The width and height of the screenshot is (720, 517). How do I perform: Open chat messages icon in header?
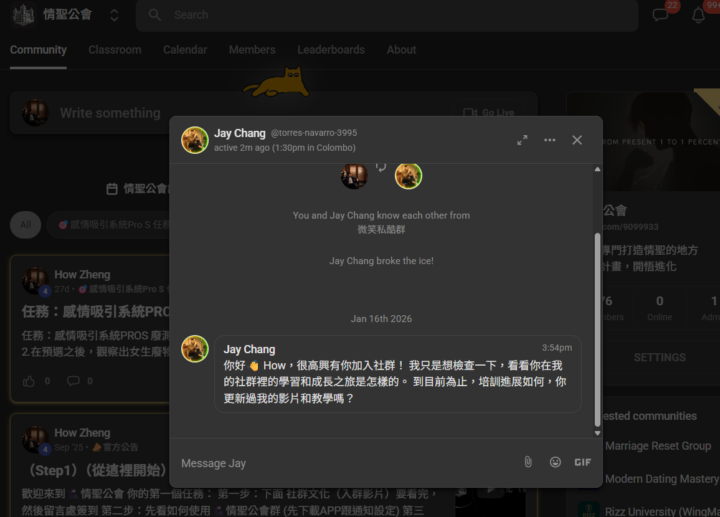click(x=660, y=14)
